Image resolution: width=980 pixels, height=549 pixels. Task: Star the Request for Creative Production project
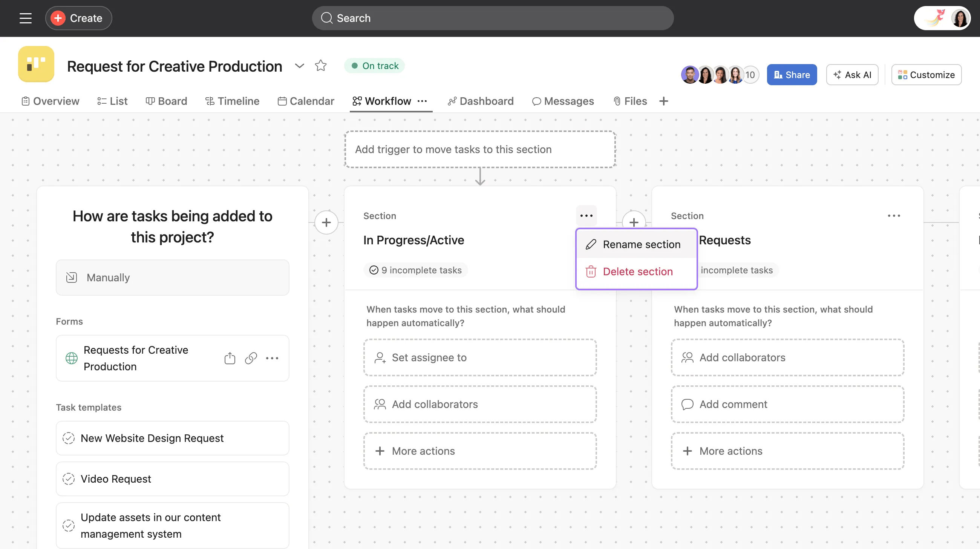tap(321, 66)
